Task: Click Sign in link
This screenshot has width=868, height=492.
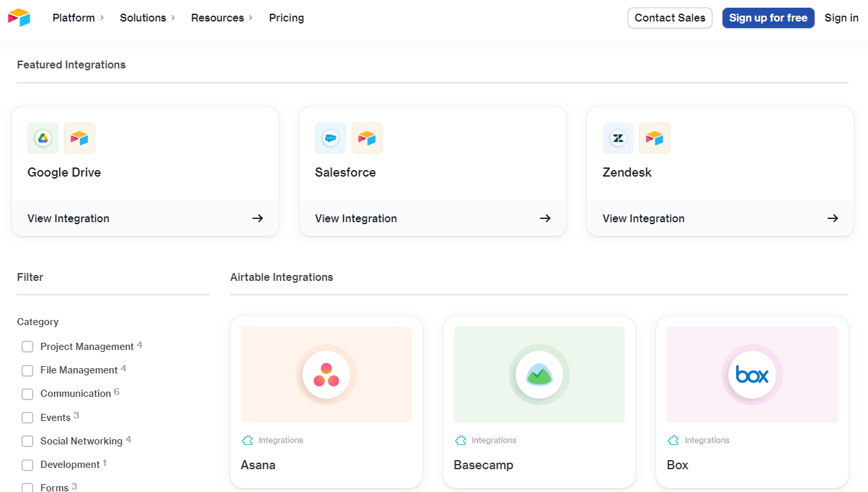Action: (841, 18)
